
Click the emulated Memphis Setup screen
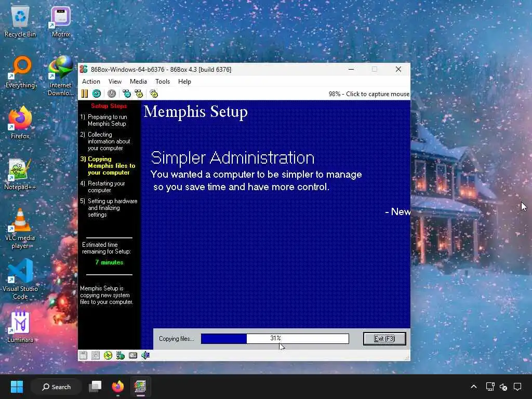click(244, 224)
